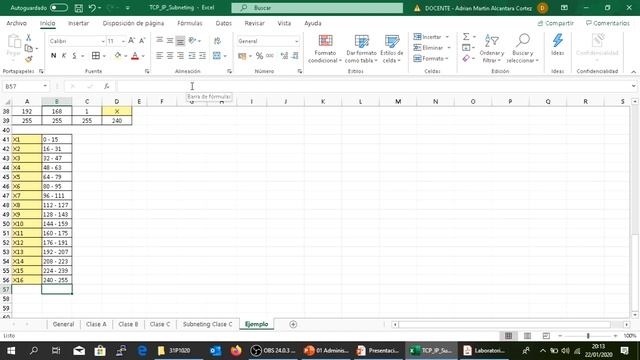Expand the formula bar chevron
The image size is (640, 360).
pyautogui.click(x=633, y=86)
